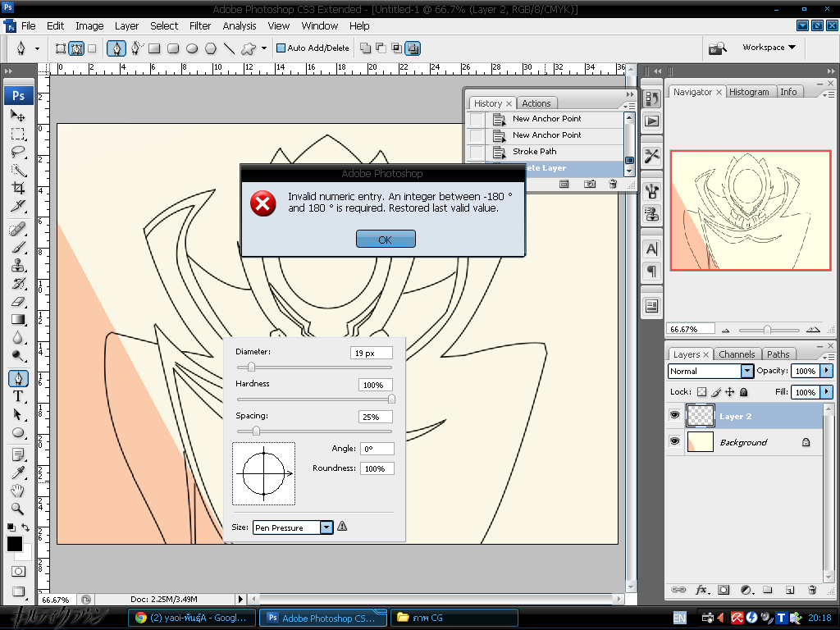Select the Lasso tool
The width and height of the screenshot is (840, 630).
pos(18,152)
